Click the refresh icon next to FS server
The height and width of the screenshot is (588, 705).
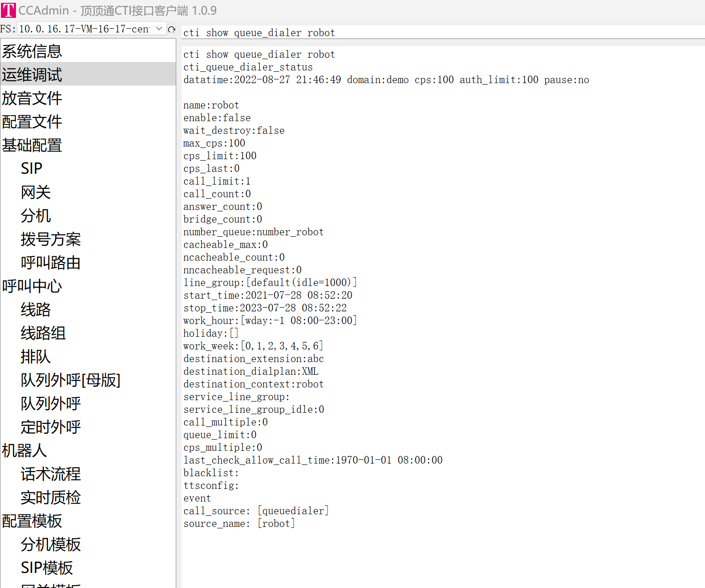[172, 29]
